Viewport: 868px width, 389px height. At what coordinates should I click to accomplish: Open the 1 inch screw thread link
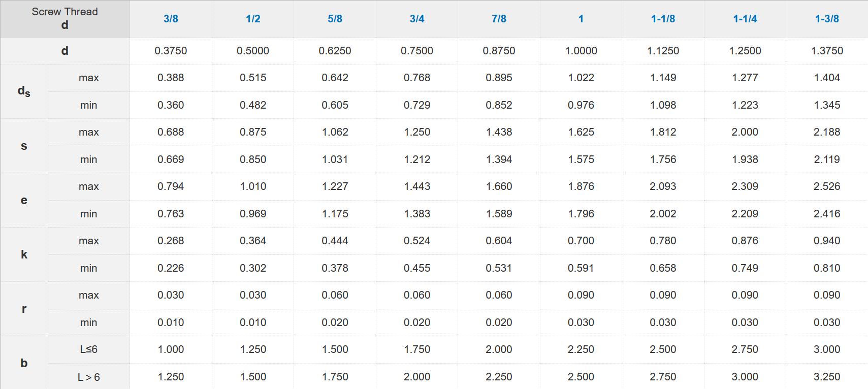pos(581,19)
